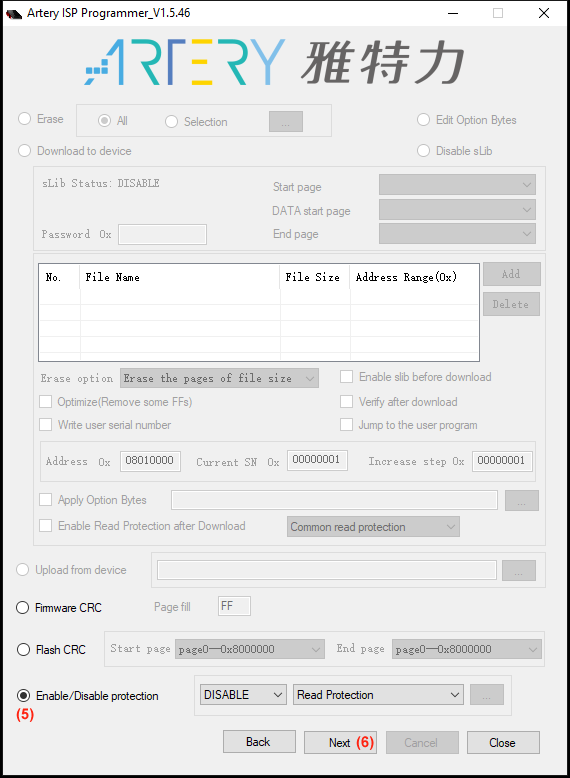
Task: Toggle Apply Option Bytes checkbox
Action: [46, 500]
